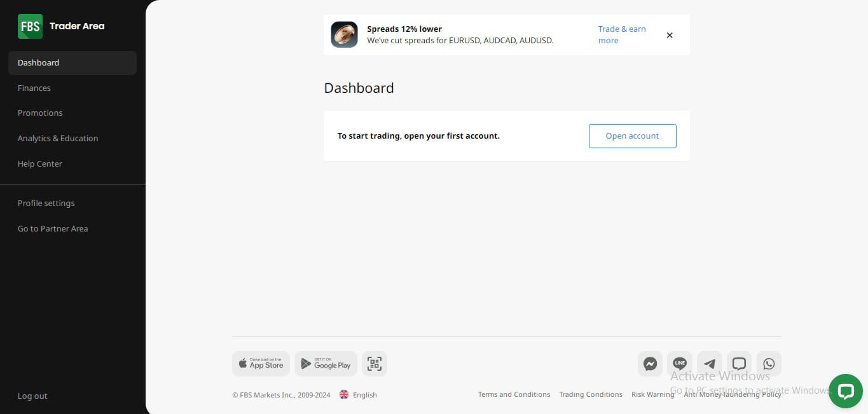Image resolution: width=868 pixels, height=414 pixels.
Task: Log out of the Trader Area
Action: pos(32,396)
